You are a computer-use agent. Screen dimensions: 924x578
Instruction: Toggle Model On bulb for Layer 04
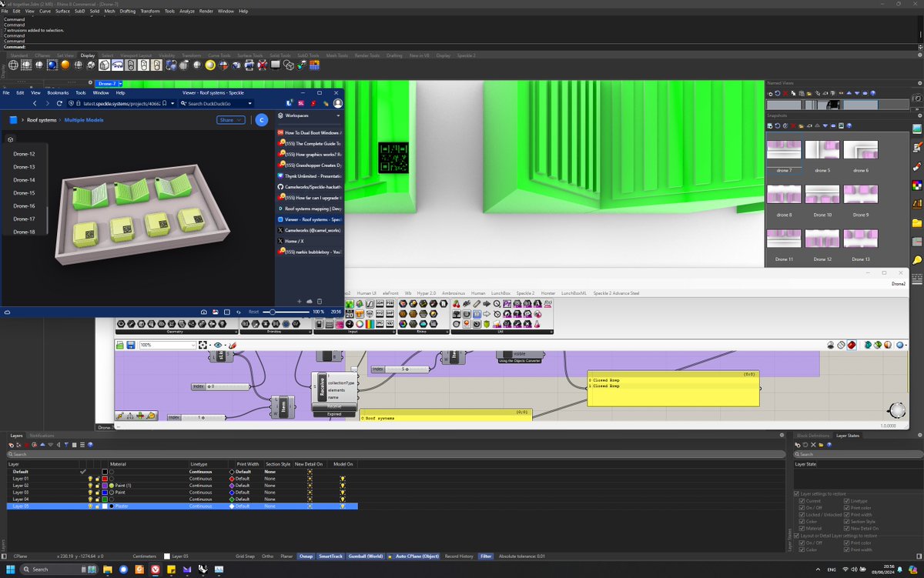point(343,499)
